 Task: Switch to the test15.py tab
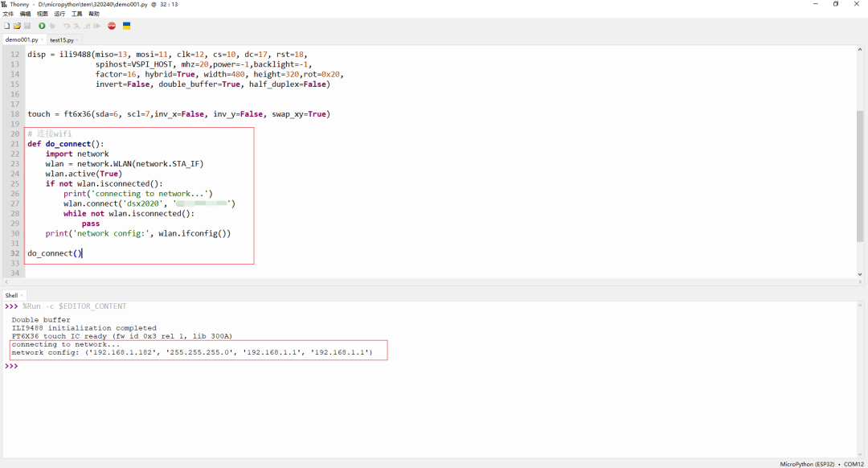coord(61,39)
